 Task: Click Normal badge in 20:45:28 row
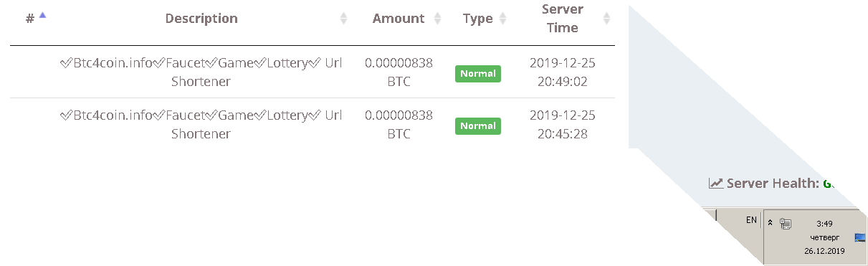478,125
